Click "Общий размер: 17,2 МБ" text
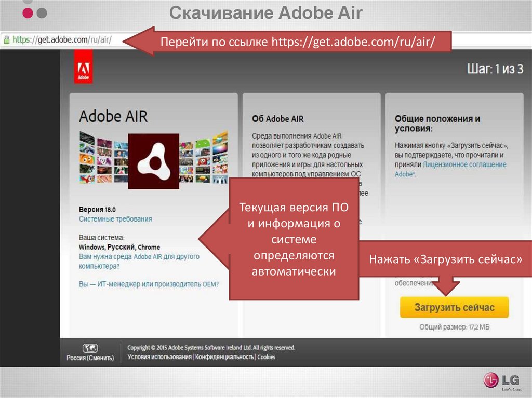The width and height of the screenshot is (532, 398). pos(454,327)
